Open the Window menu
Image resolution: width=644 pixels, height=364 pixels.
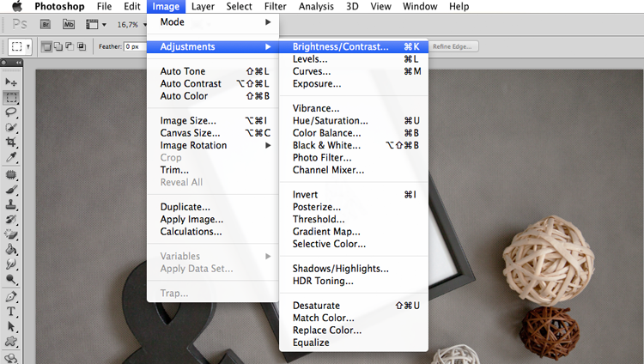[420, 6]
